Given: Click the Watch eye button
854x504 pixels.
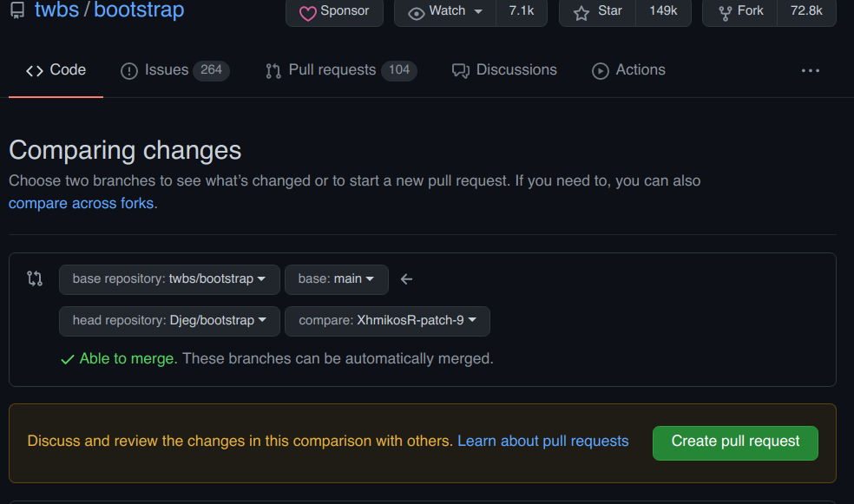Looking at the screenshot, I should pos(445,12).
